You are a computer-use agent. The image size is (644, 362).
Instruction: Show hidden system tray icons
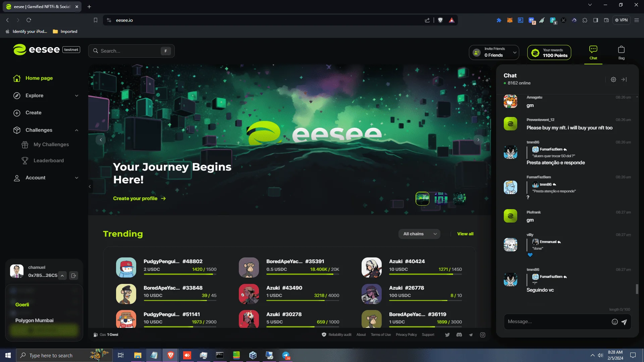[592, 355]
